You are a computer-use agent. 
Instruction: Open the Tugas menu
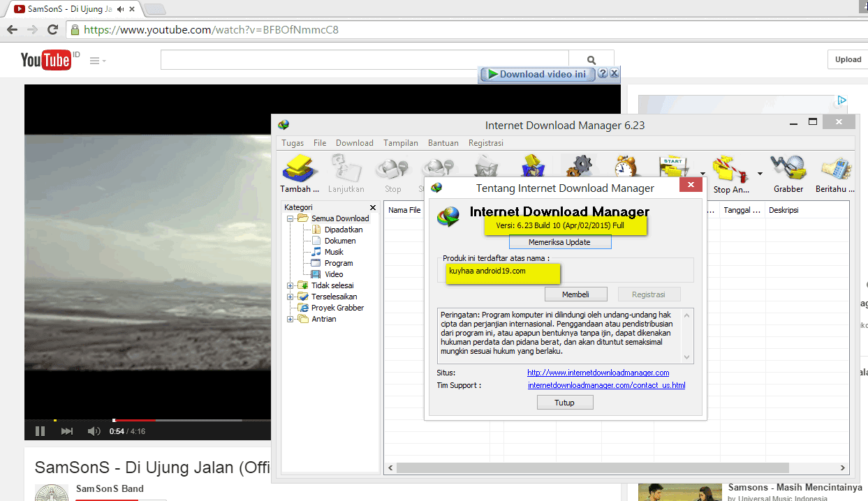tap(293, 143)
